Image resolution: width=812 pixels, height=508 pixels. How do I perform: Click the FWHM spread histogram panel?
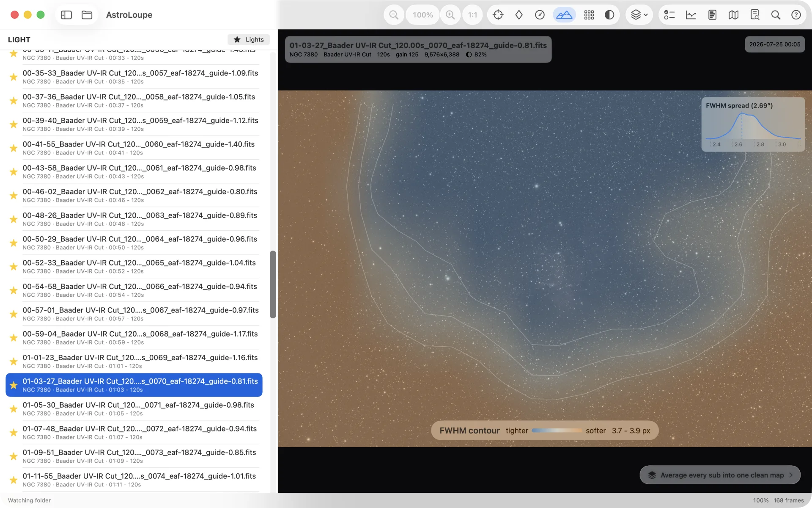(753, 124)
